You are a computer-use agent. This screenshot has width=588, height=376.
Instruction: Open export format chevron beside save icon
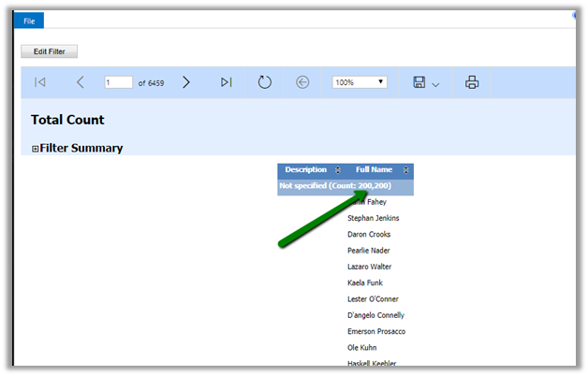pos(436,84)
